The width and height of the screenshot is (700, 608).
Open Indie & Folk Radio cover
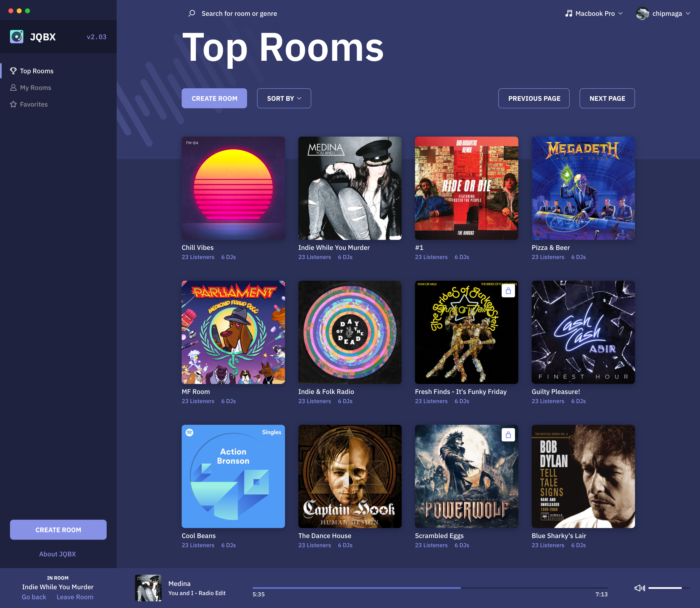click(350, 332)
